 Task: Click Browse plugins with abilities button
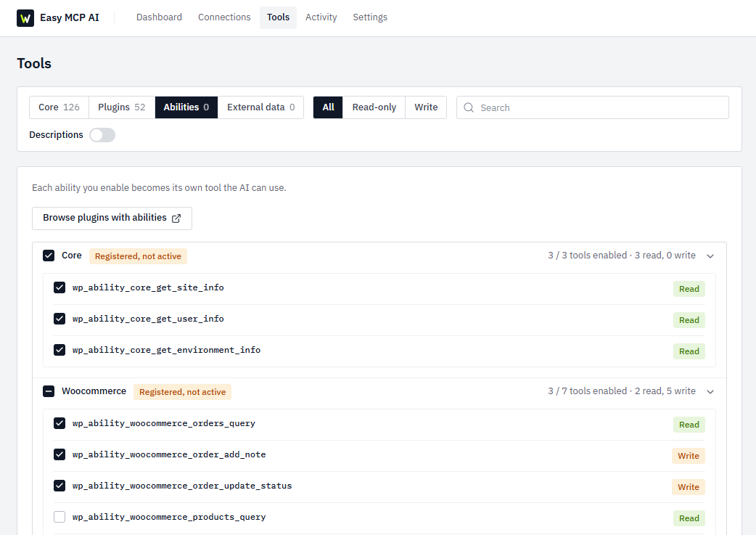click(x=112, y=218)
